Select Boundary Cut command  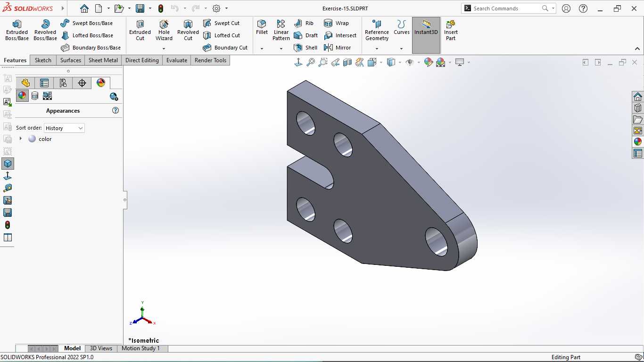click(225, 48)
